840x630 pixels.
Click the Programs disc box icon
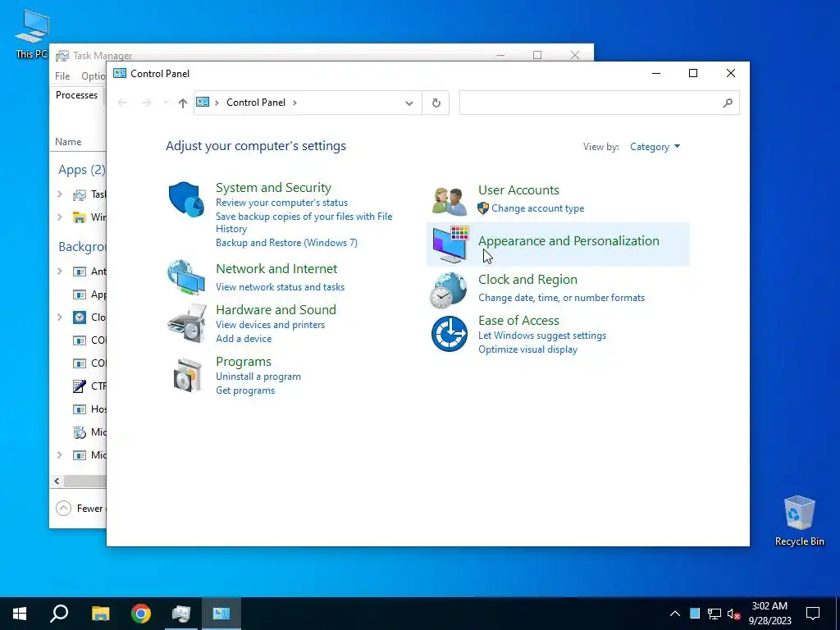point(188,375)
